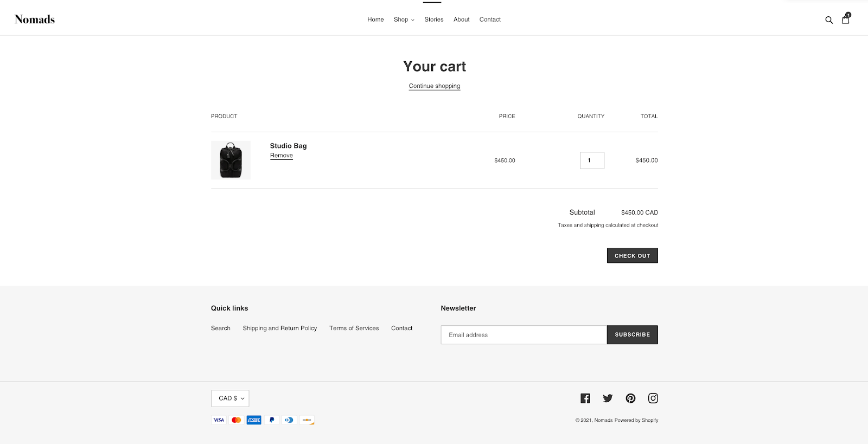The image size is (868, 444).
Task: Click the Powered by Shopify link
Action: point(636,421)
